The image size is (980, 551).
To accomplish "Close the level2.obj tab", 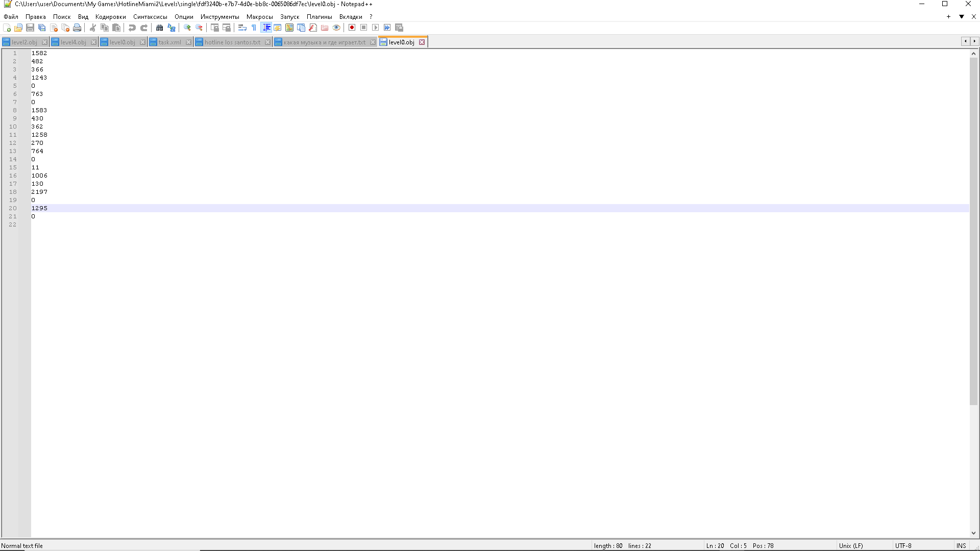I will [44, 42].
